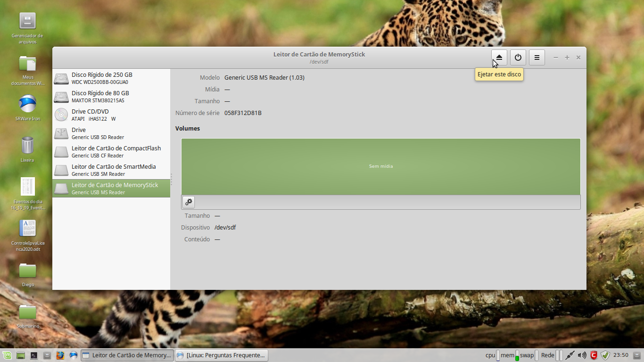Image resolution: width=644 pixels, height=362 pixels.
Task: Open the Lixeira trash icon
Action: click(27, 149)
